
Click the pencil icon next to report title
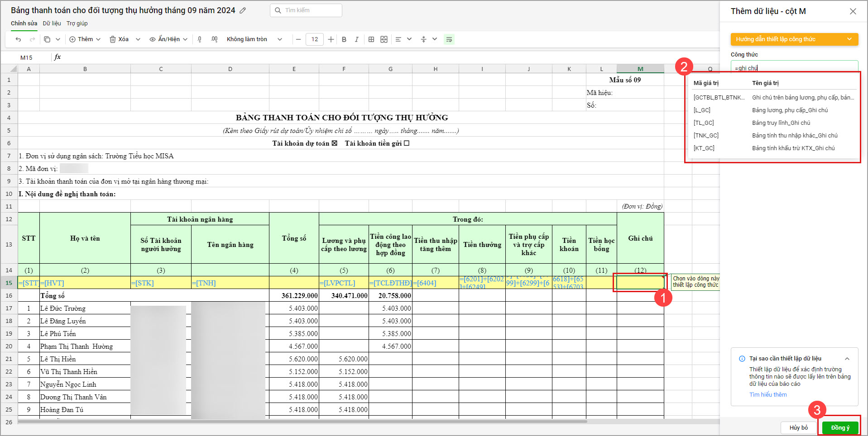pyautogui.click(x=243, y=10)
